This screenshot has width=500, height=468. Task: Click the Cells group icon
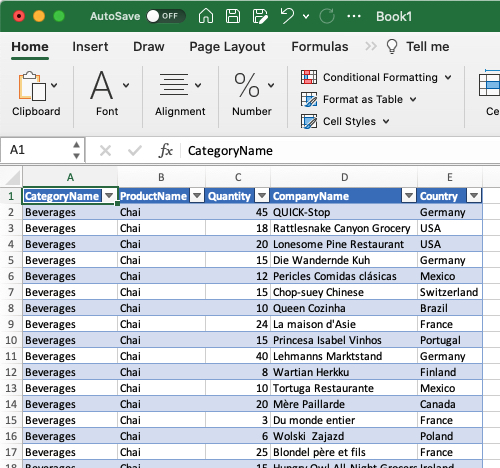coord(489,83)
